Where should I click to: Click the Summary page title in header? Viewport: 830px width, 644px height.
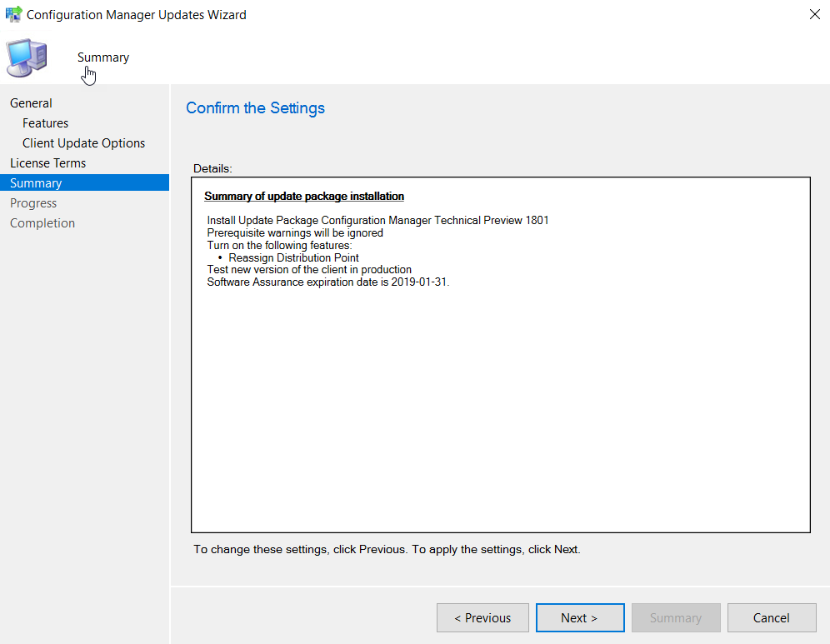[103, 57]
